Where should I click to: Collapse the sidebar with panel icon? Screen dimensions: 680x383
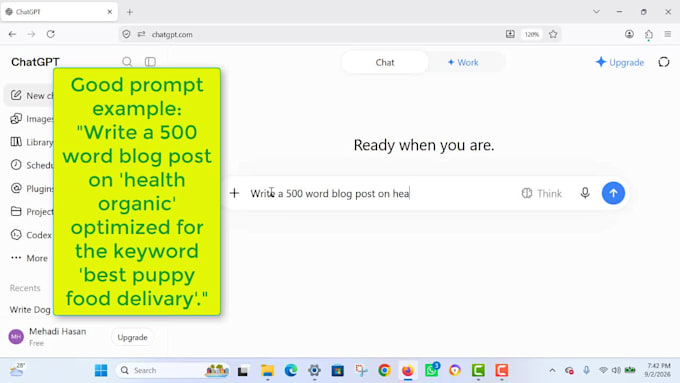(x=150, y=62)
